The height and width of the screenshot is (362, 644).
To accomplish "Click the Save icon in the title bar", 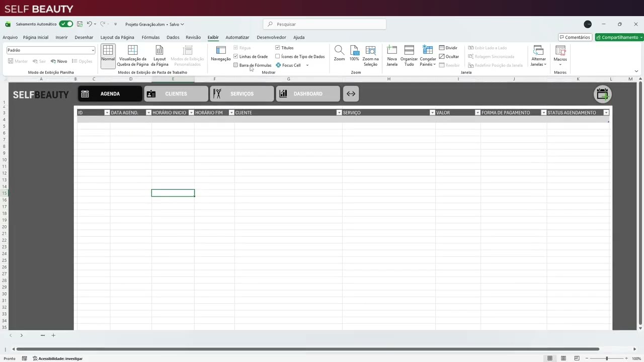I will [79, 24].
